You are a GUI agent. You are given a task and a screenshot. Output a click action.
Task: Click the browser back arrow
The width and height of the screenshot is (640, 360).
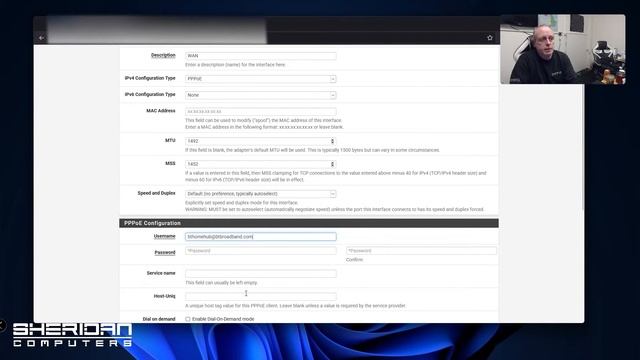pyautogui.click(x=41, y=38)
